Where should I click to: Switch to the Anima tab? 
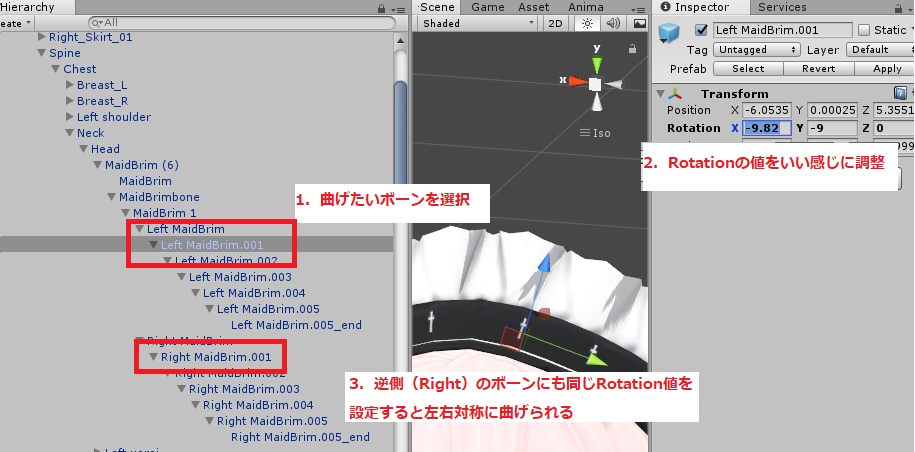click(x=585, y=8)
